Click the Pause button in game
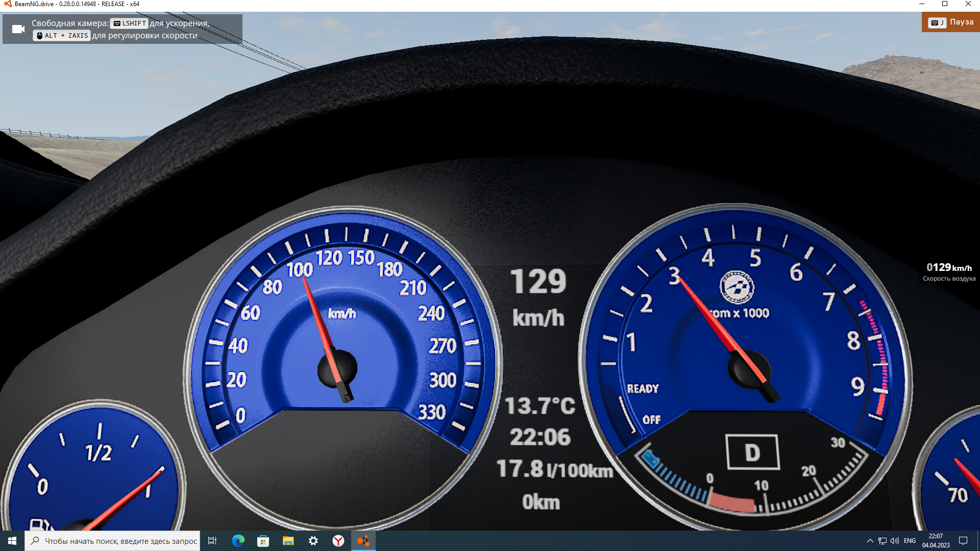 point(950,22)
